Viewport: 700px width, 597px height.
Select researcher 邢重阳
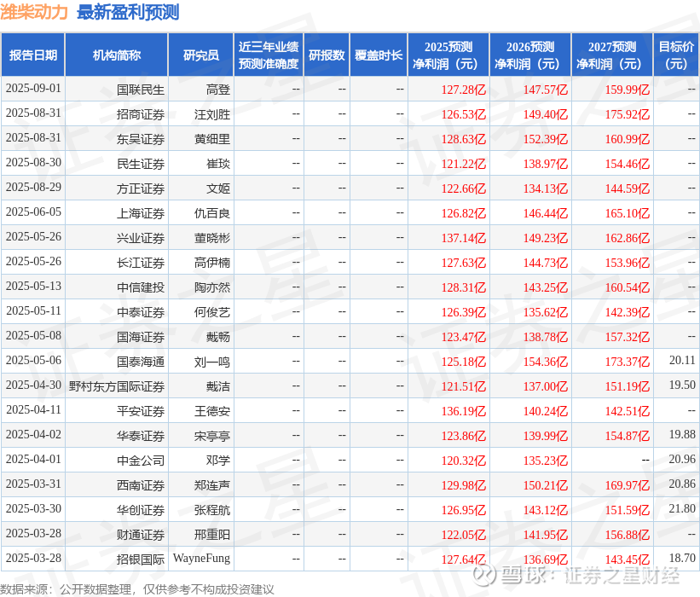point(212,535)
